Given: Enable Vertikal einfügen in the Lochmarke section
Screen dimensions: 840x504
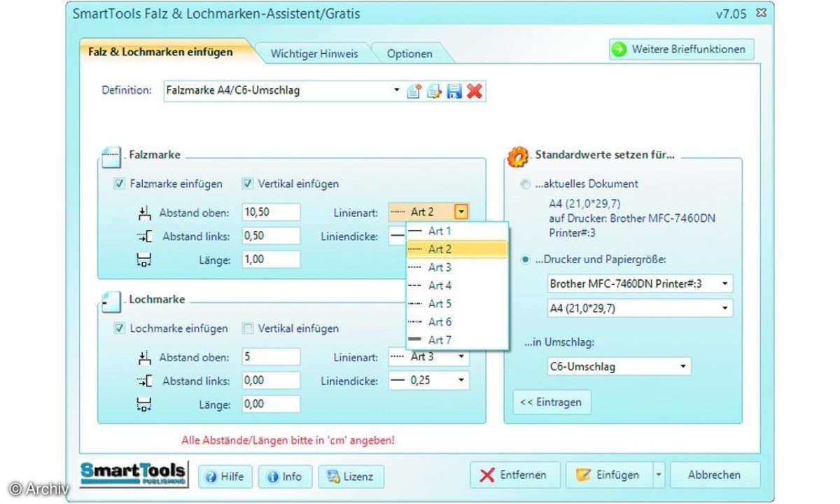Looking at the screenshot, I should click(247, 328).
